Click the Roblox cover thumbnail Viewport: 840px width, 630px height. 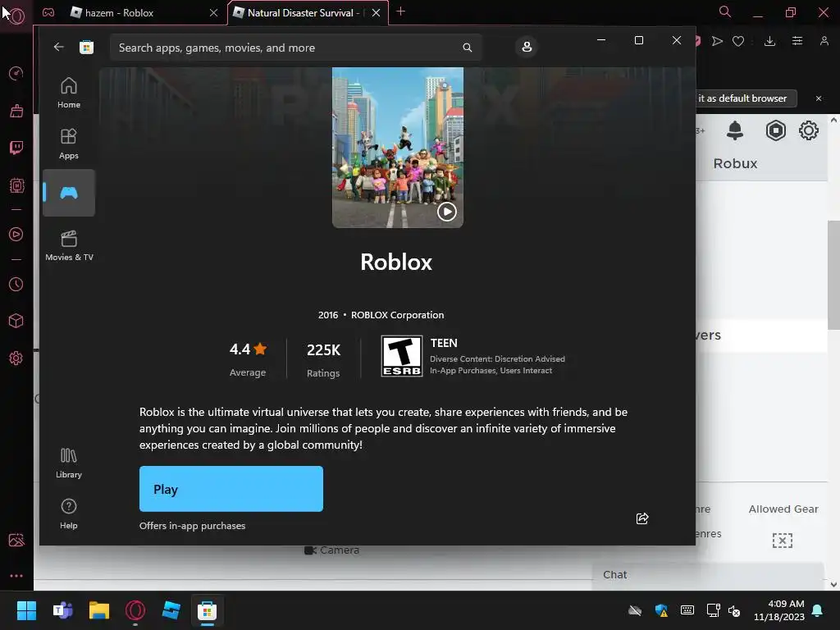[398, 148]
